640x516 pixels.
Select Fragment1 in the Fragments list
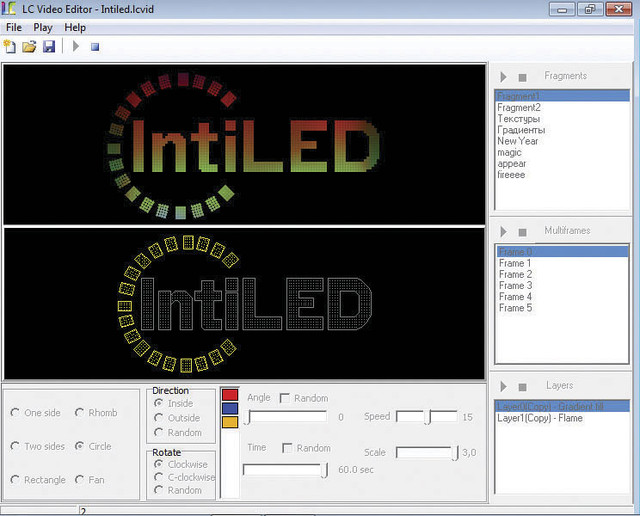(562, 96)
